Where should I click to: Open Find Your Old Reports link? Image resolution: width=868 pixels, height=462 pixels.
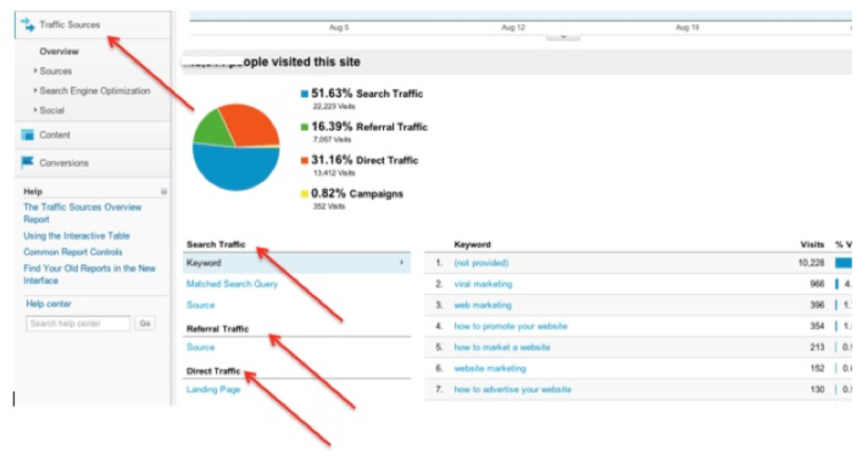click(x=89, y=274)
